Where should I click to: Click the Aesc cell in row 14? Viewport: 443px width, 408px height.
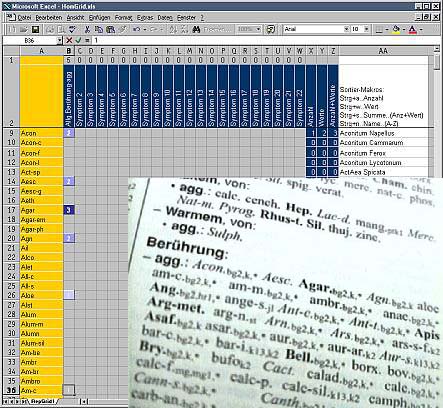(x=42, y=181)
